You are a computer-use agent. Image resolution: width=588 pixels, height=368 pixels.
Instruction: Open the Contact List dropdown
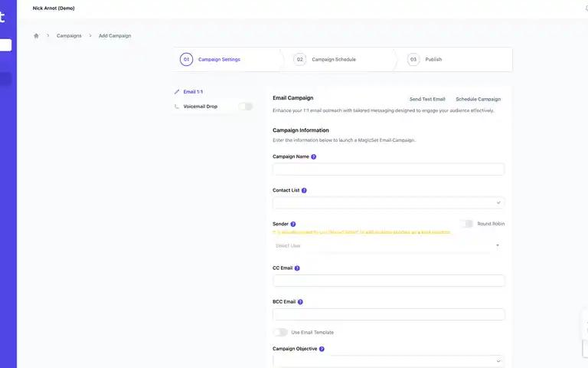pyautogui.click(x=388, y=202)
